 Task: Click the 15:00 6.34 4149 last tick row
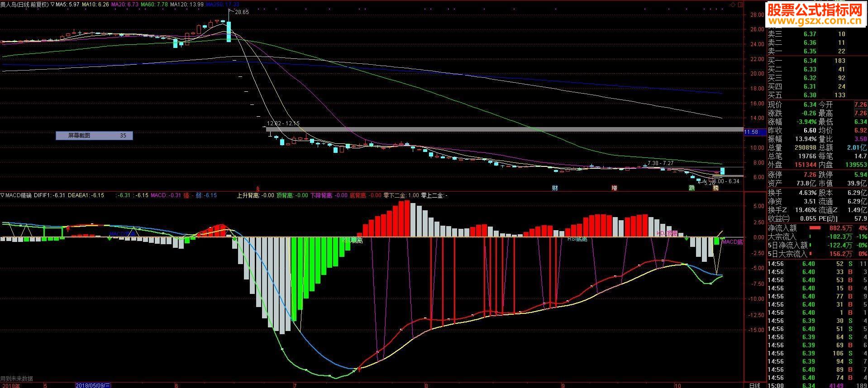coord(817,386)
